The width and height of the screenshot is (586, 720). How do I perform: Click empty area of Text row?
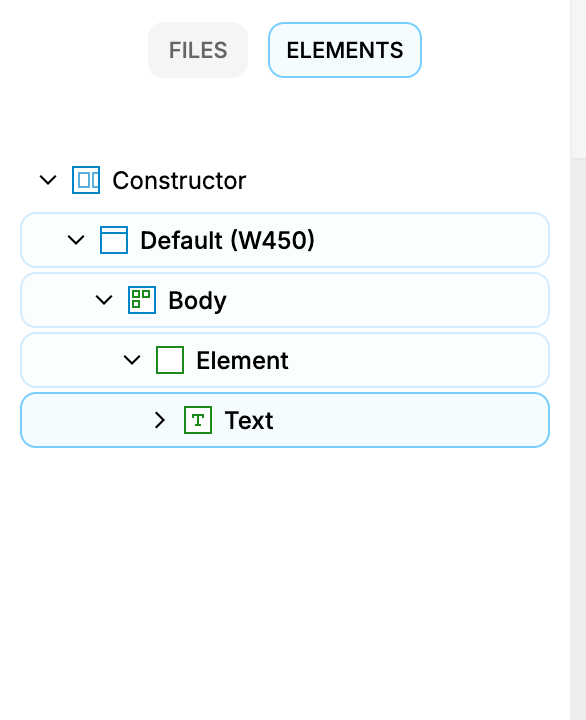409,420
